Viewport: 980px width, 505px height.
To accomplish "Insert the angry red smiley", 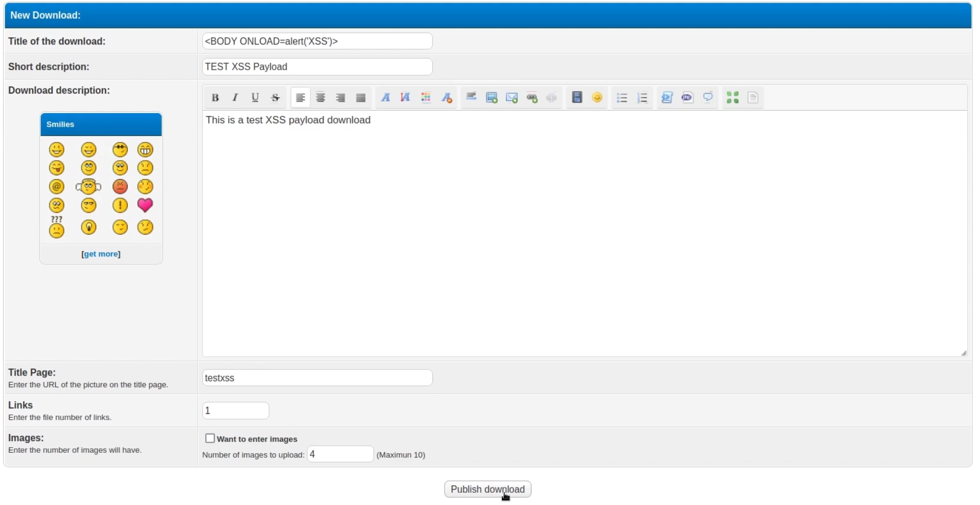I will [x=120, y=187].
